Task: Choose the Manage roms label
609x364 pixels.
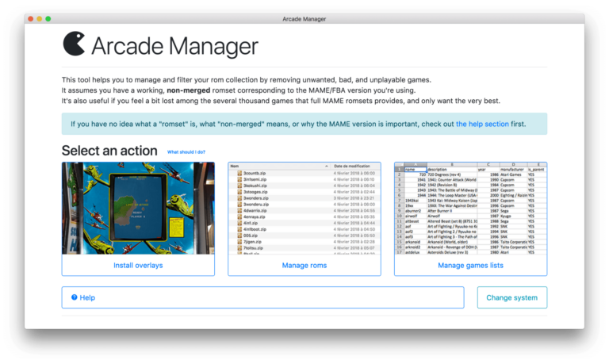Action: pos(304,265)
